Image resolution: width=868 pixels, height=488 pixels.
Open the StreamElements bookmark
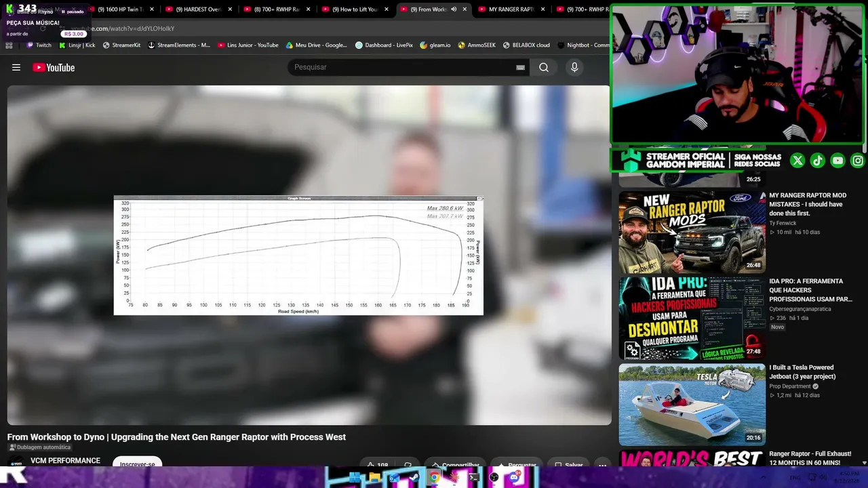coord(179,45)
